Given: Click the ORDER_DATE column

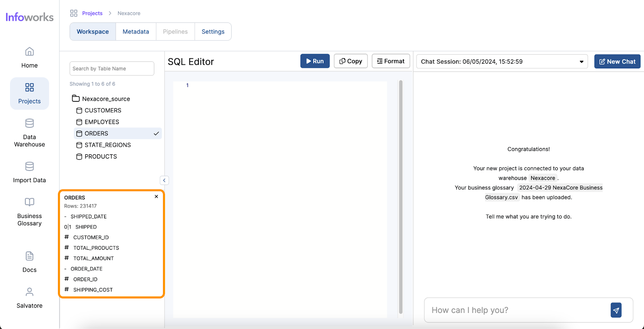Looking at the screenshot, I should [87, 269].
